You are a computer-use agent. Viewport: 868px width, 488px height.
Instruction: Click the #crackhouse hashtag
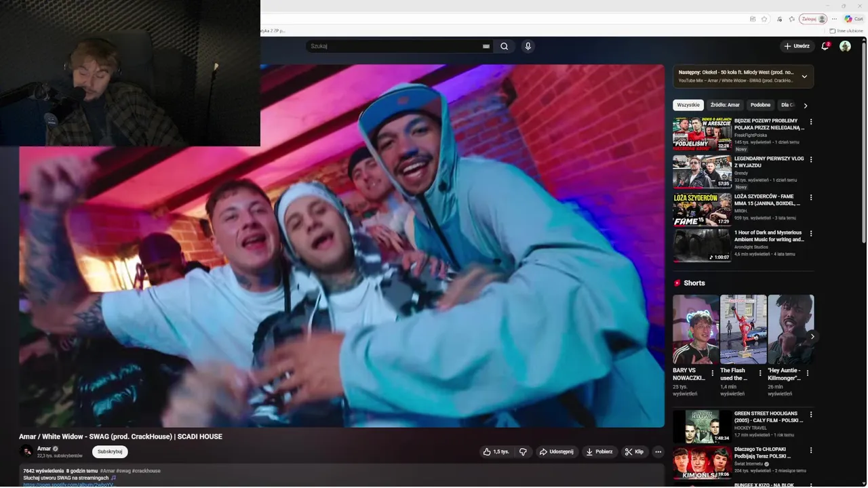point(146,470)
